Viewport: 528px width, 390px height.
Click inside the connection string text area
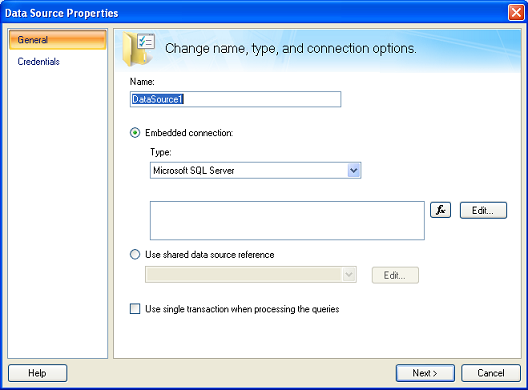pyautogui.click(x=287, y=221)
